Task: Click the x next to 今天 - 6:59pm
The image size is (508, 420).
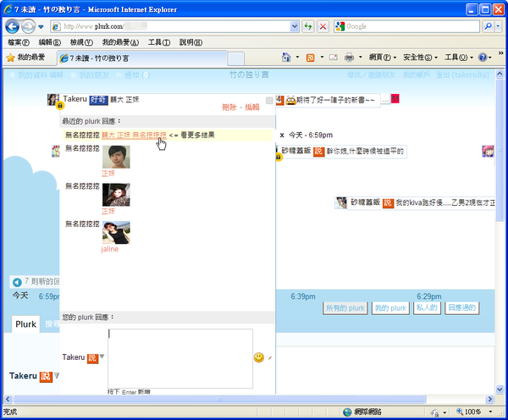Action: 282,135
